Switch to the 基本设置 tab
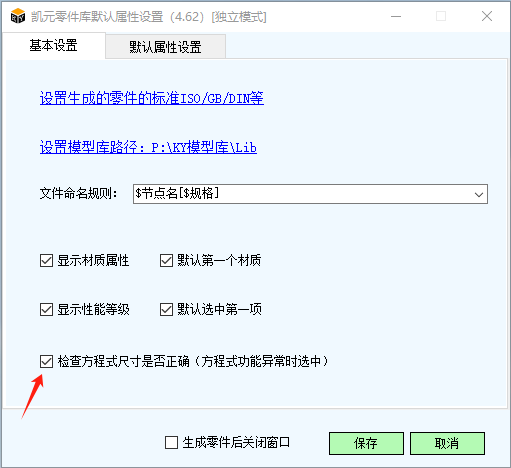This screenshot has height=468, width=511. tap(54, 46)
